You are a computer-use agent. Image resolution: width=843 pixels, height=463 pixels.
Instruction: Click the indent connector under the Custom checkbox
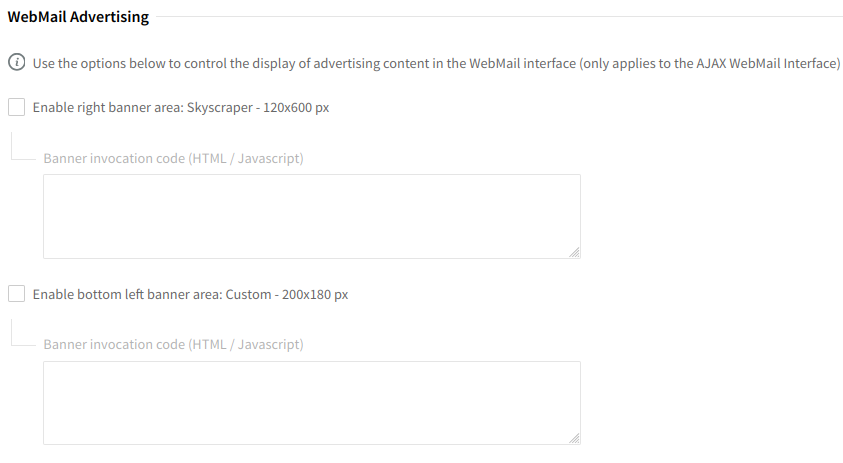(20, 336)
